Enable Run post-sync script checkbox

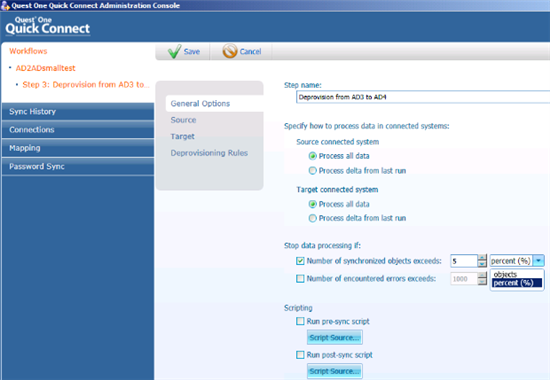(x=300, y=355)
